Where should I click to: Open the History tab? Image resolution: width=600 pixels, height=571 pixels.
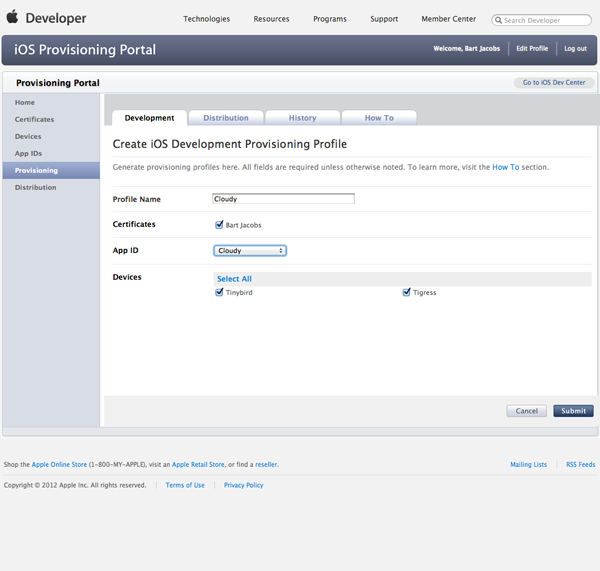click(x=303, y=118)
